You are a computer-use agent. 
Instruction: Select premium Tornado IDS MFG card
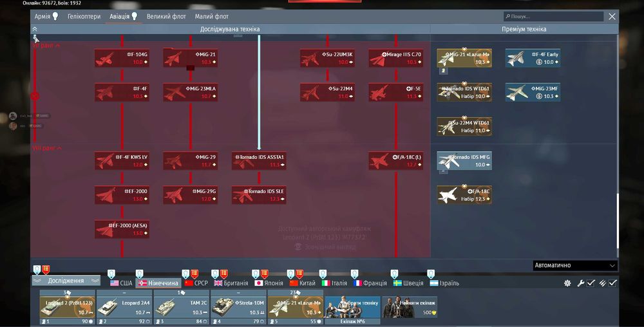pos(464,161)
